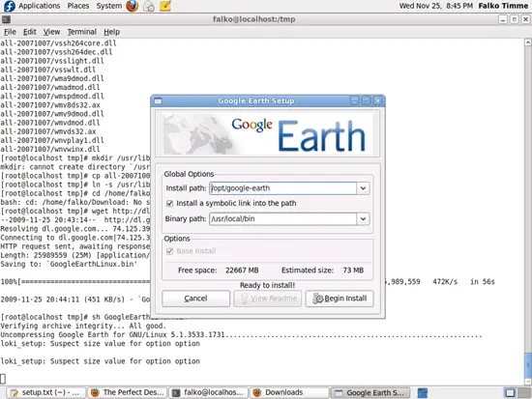Open the Fedora Applications menu icon
The width and height of the screenshot is (532, 399).
tap(9, 6)
